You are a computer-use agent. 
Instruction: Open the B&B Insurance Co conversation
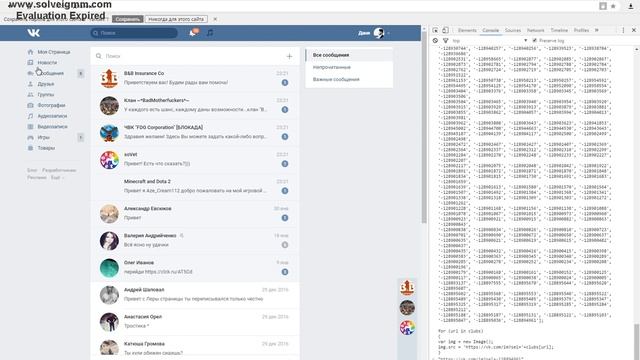click(195, 78)
